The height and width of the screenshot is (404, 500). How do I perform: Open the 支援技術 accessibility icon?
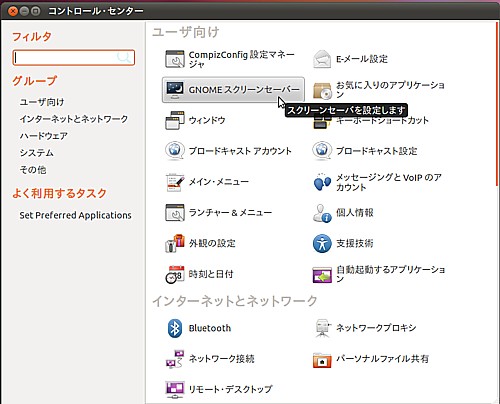[322, 243]
